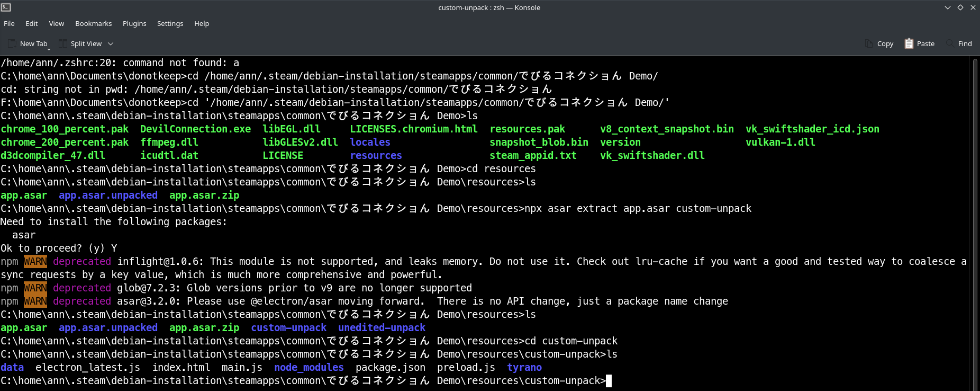This screenshot has width=980, height=391.
Task: Open the View menu
Action: 56,23
